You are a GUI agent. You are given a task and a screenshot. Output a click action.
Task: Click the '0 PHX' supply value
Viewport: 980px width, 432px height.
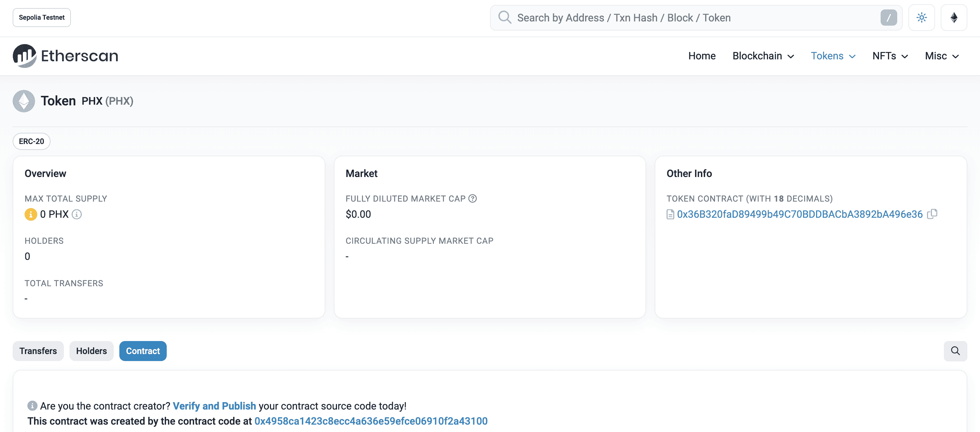(x=54, y=214)
